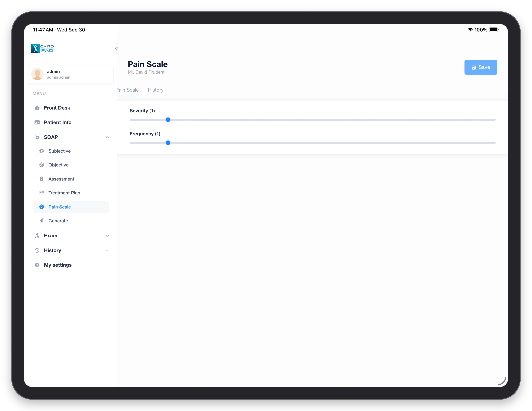The image size is (532, 411).
Task: Select Pain Scale in the sidebar
Action: tap(71, 207)
